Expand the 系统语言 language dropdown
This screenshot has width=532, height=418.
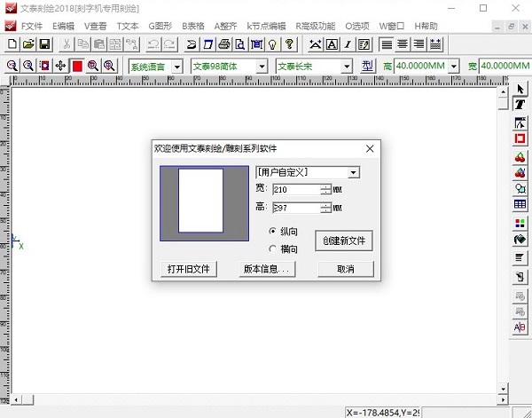pos(176,67)
